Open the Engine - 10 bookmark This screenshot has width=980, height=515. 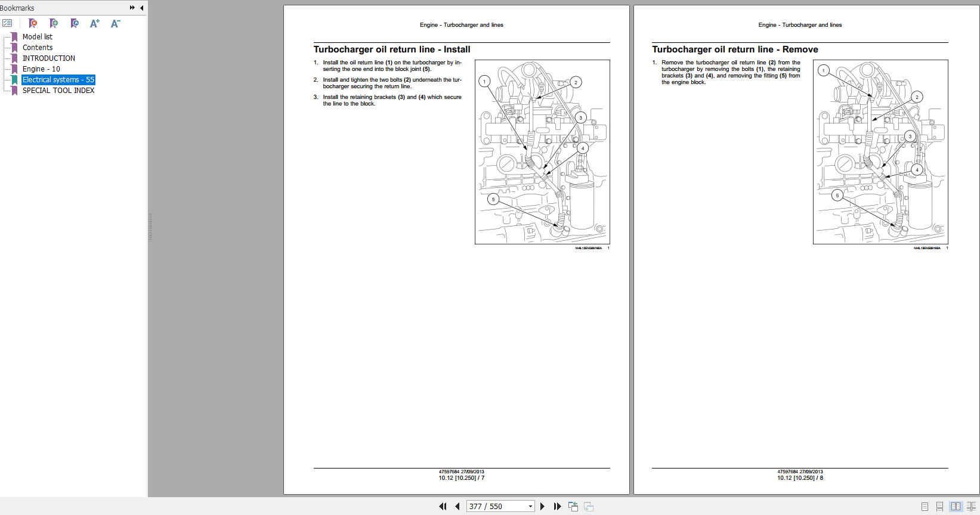point(41,69)
